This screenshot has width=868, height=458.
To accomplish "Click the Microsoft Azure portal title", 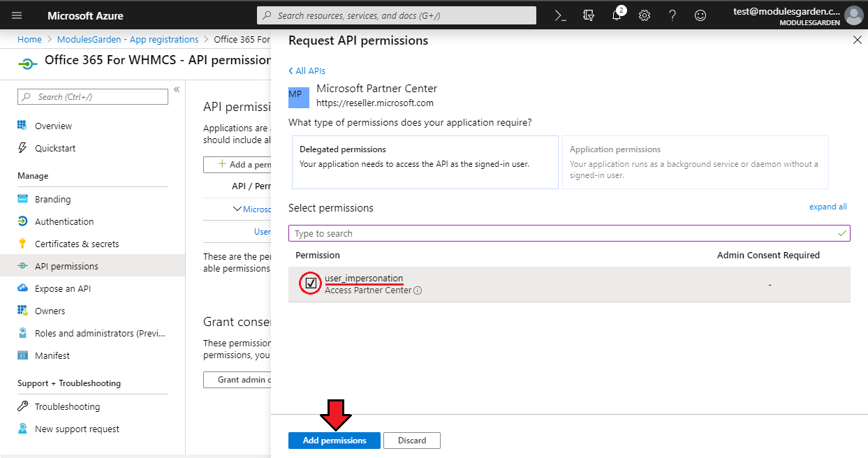I will click(85, 15).
